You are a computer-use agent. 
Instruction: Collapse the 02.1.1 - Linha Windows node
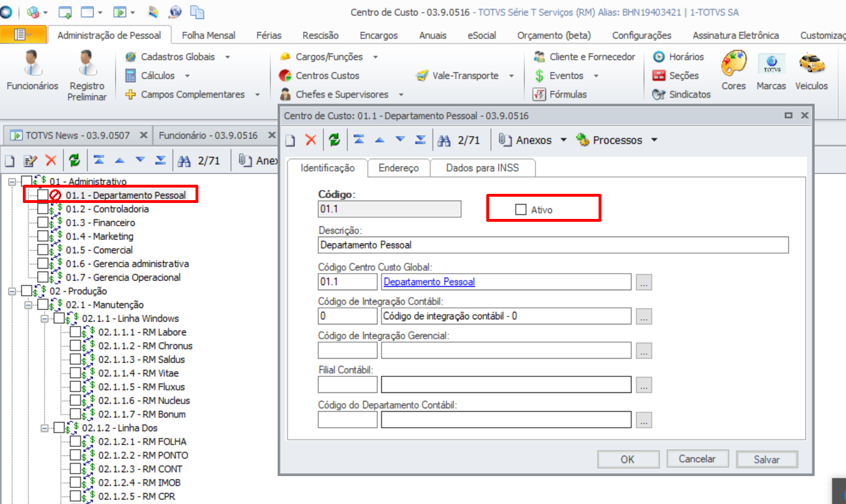tap(45, 318)
